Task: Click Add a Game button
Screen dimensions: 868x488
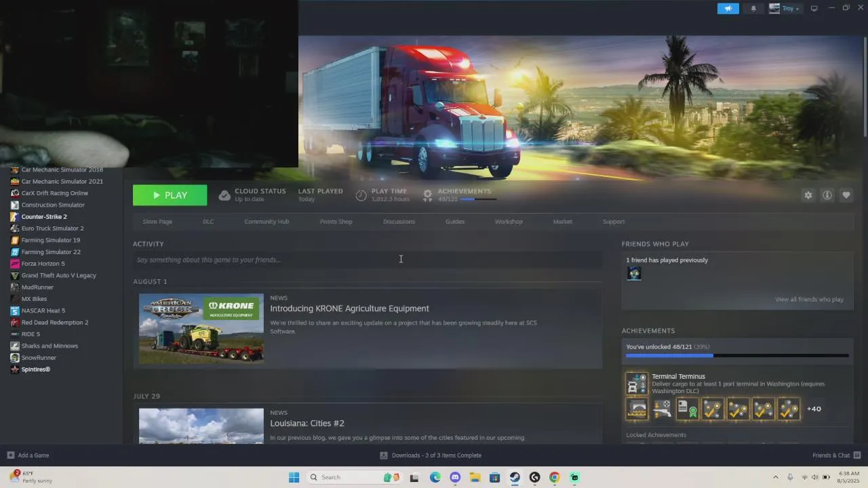Action: 28,455
